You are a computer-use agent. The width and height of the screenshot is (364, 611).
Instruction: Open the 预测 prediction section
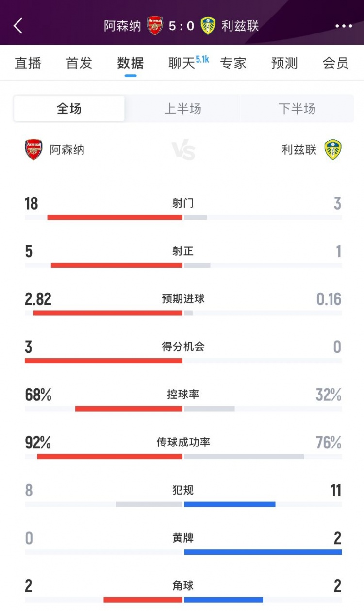[284, 63]
